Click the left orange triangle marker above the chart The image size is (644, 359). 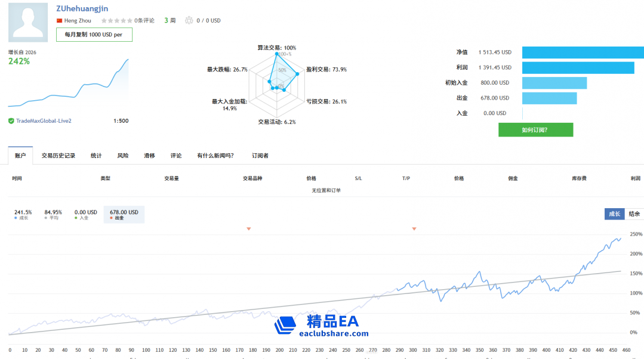248,228
